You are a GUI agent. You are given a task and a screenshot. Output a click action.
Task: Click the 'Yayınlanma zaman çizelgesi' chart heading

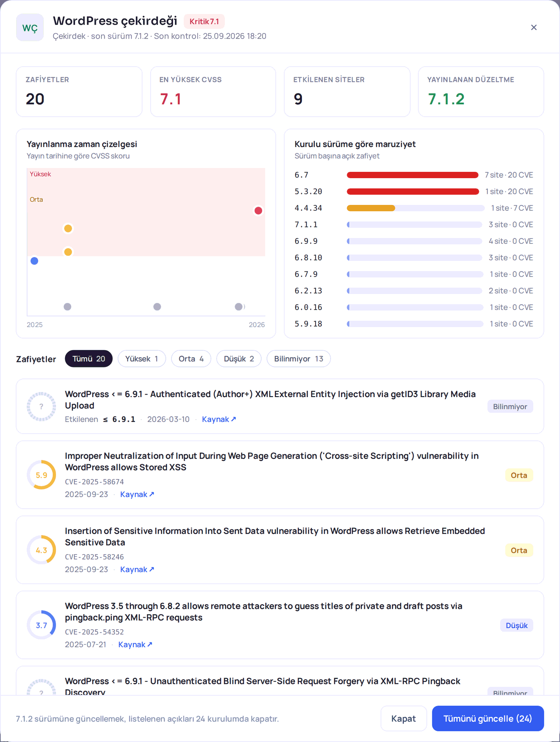tap(82, 144)
